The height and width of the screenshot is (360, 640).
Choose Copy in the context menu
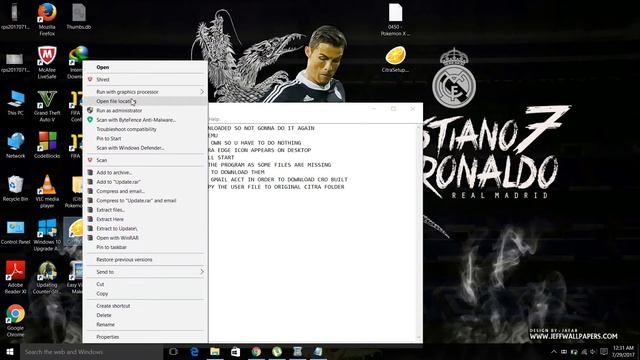[x=145, y=294]
